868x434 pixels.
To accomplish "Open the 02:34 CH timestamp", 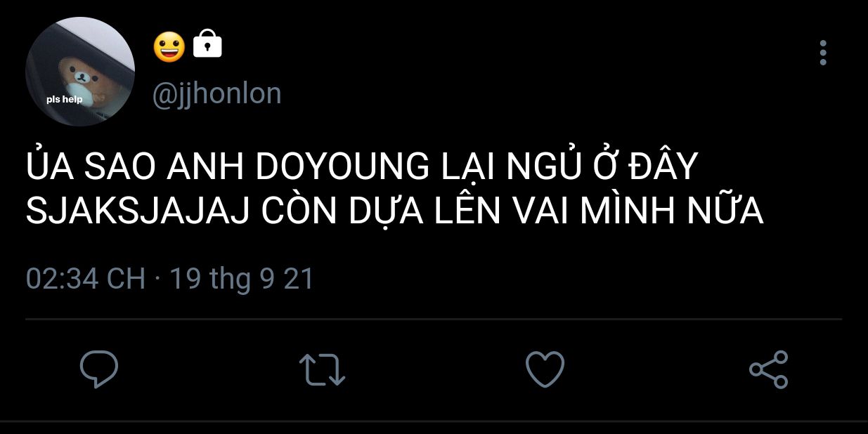I will [x=85, y=279].
